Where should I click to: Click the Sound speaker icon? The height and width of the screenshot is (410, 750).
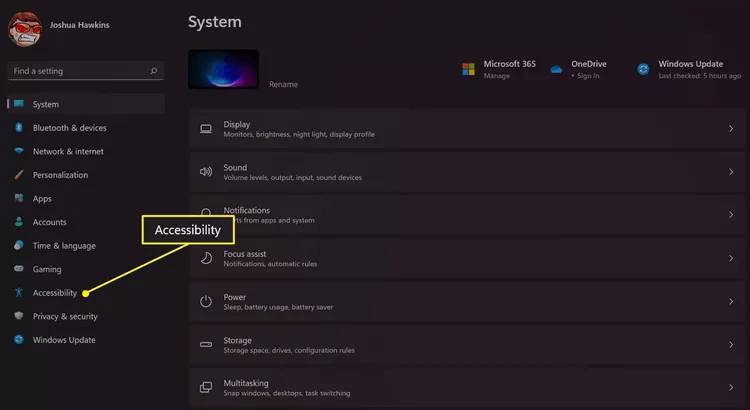206,172
